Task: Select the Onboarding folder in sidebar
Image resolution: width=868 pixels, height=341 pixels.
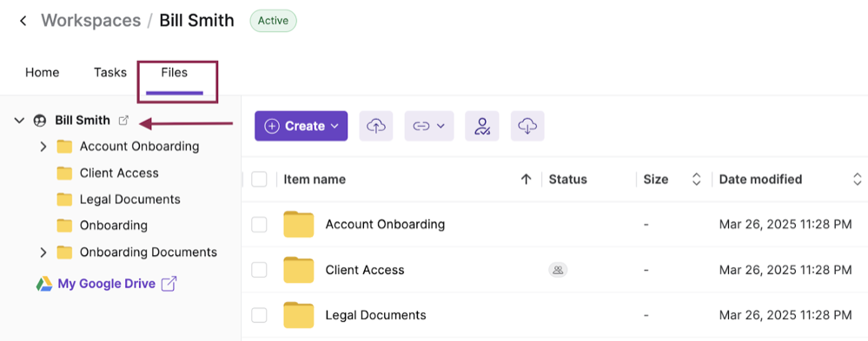Action: [x=114, y=225]
